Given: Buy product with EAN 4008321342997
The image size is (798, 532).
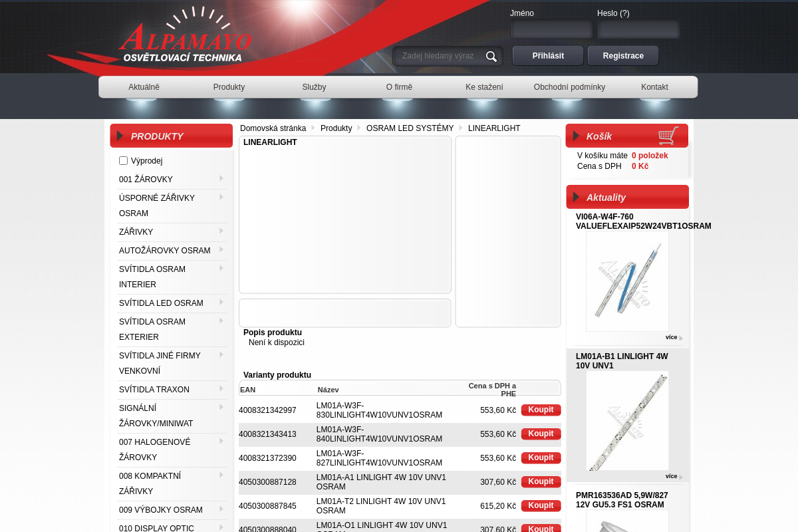Looking at the screenshot, I should [x=541, y=410].
